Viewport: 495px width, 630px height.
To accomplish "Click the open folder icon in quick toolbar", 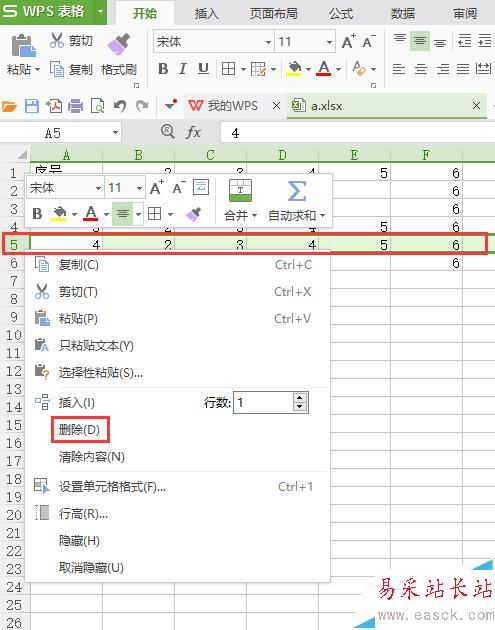I will click(10, 106).
